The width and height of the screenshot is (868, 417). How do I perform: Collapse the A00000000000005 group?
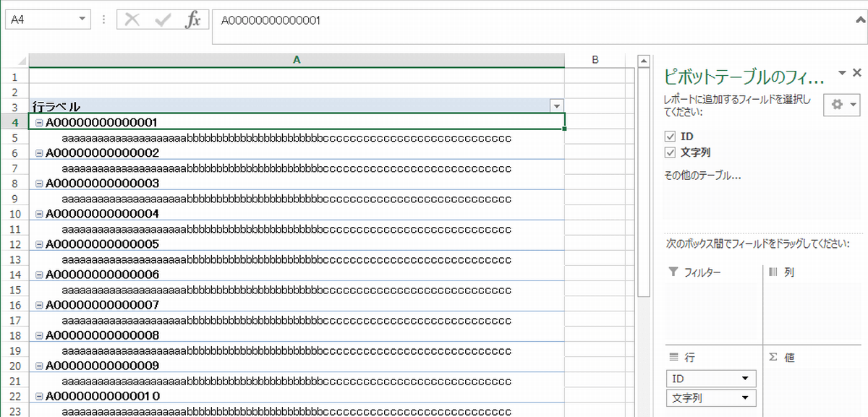coord(39,244)
